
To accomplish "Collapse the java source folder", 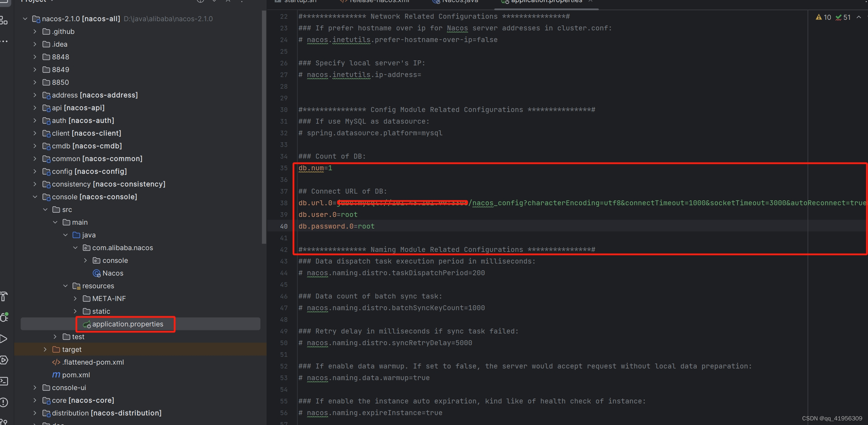I will pyautogui.click(x=65, y=235).
